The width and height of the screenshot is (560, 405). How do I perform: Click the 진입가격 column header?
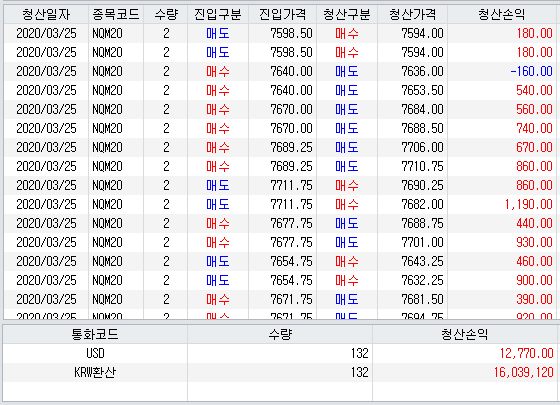coord(282,14)
